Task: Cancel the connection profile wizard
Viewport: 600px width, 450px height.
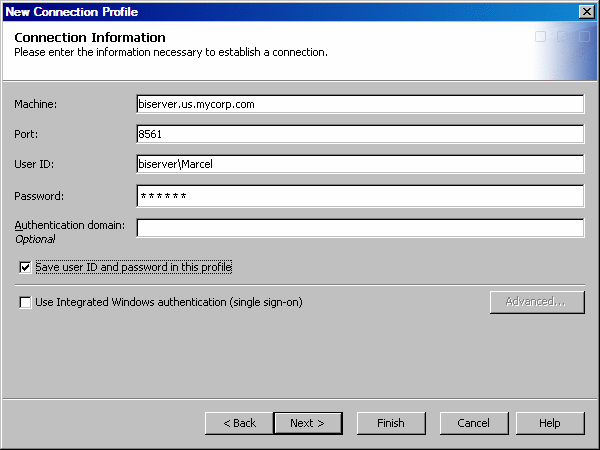Action: (473, 423)
